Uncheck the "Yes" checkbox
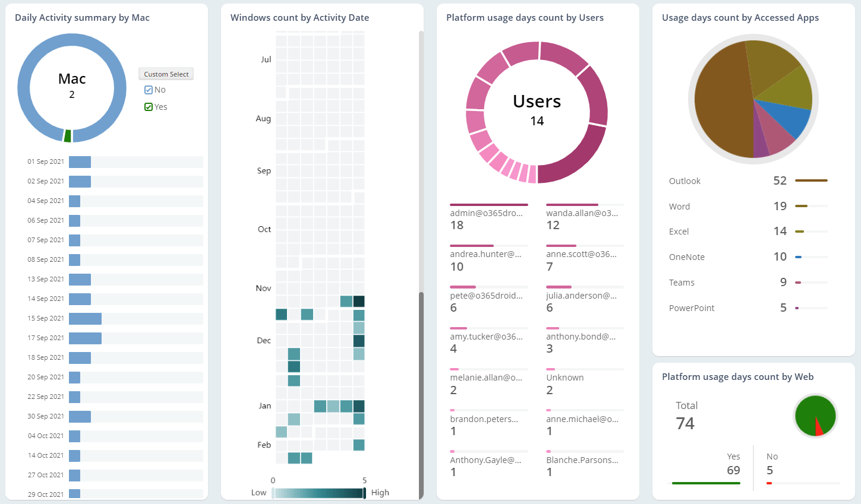Screen dimensions: 861x504 pyautogui.click(x=150, y=107)
